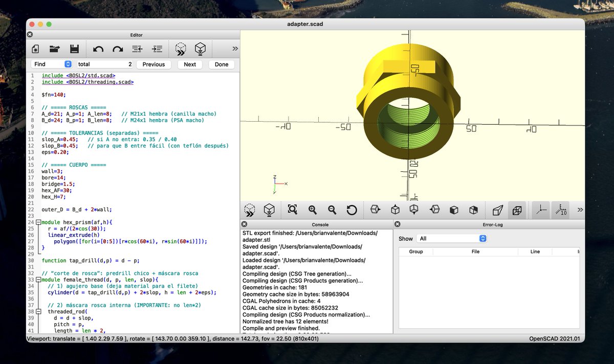Collapse the female_thread module code fold
This screenshot has width=614, height=364.
click(38, 280)
